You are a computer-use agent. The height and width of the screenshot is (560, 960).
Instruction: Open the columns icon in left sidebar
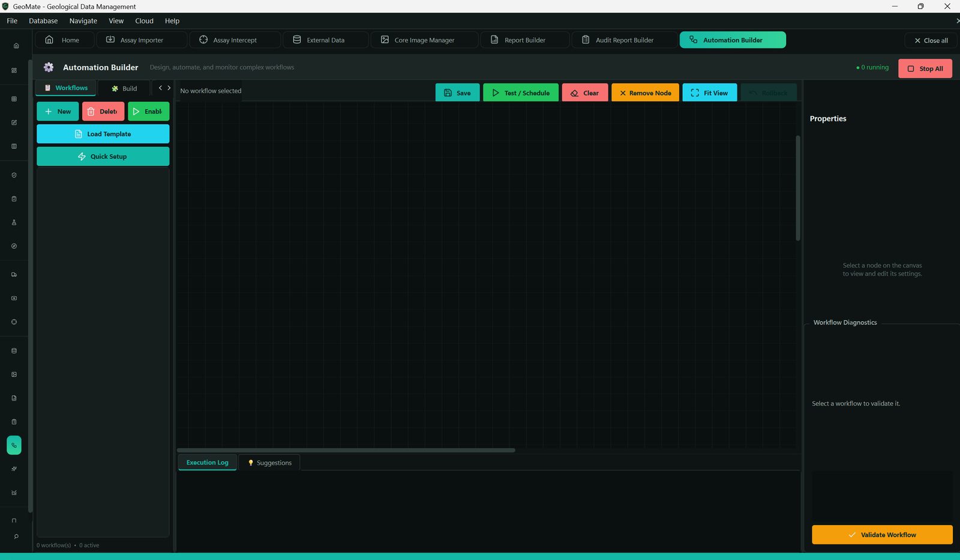[x=14, y=146]
